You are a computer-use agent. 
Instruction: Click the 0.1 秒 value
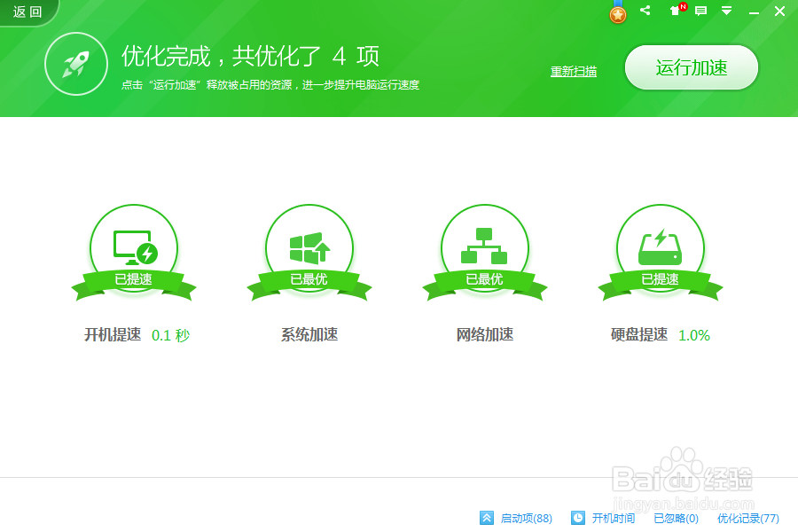(170, 335)
